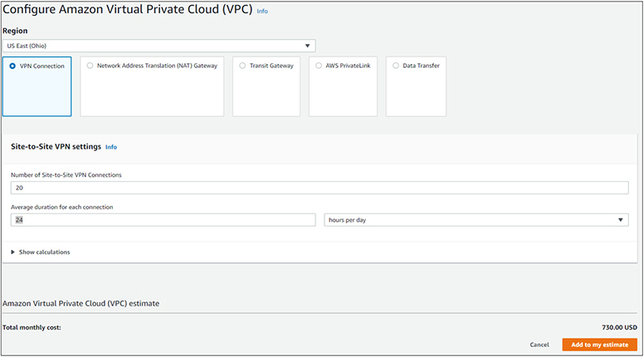Choose the Network Address Translation (NAT) Gateway option

90,66
